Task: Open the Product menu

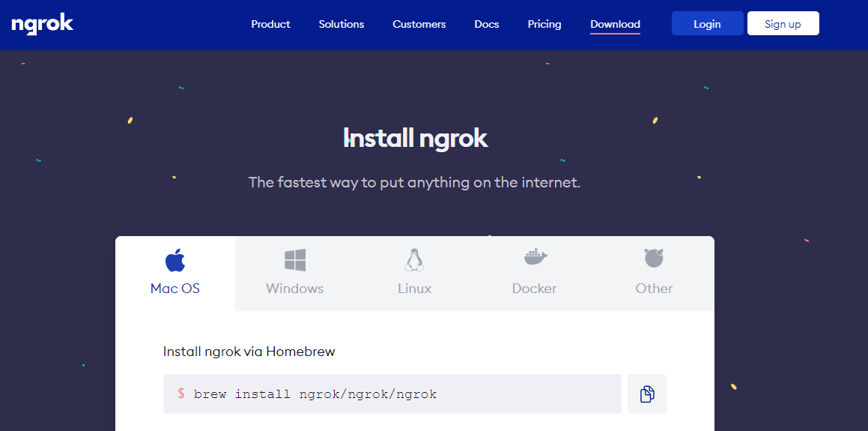Action: click(270, 25)
